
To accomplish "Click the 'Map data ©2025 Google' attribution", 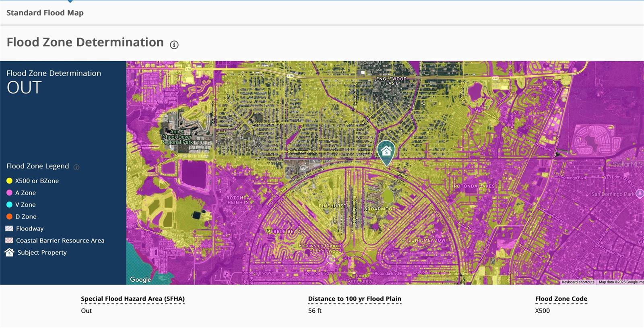I will click(x=621, y=282).
